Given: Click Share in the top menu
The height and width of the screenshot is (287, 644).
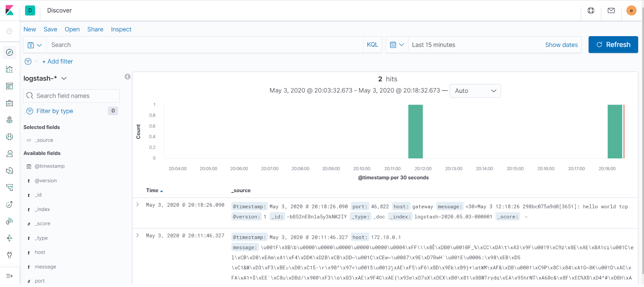Looking at the screenshot, I should [x=95, y=29].
